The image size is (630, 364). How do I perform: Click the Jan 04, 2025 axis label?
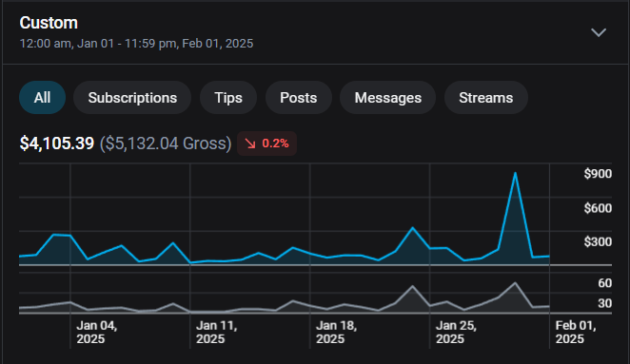click(96, 333)
